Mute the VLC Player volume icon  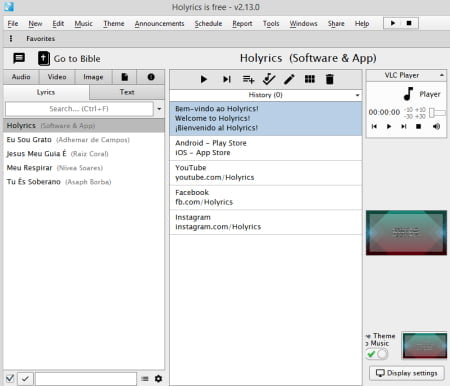click(x=436, y=126)
